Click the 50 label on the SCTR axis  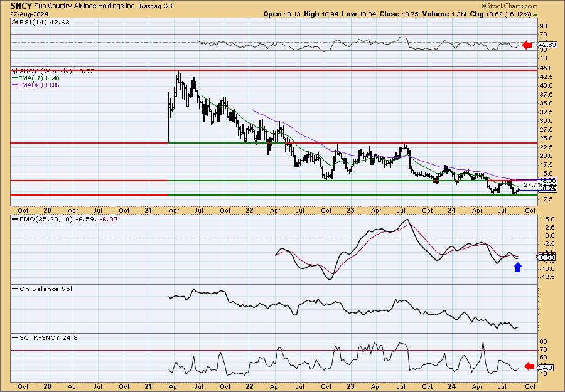point(543,358)
